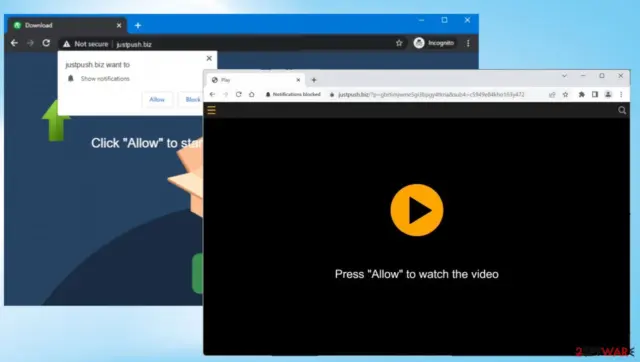Screen dimensions: 640x362
Task: Click the orange play button
Action: coord(417,210)
